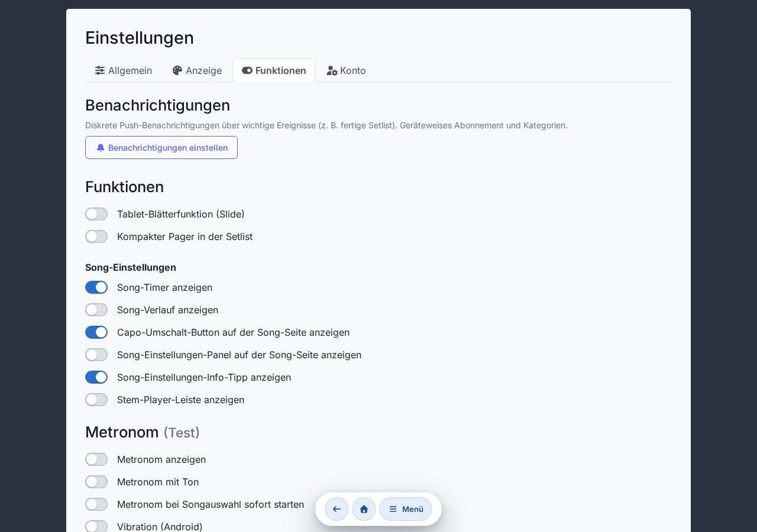Viewport: 757px width, 532px height.
Task: Enable Metronom mit Ton toggle
Action: click(x=96, y=482)
